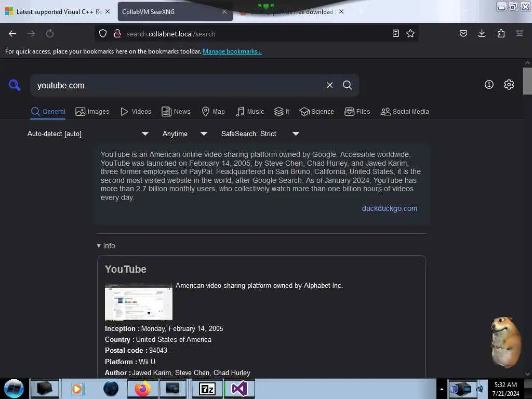Open SearXNG preferences gear icon

[x=509, y=85]
